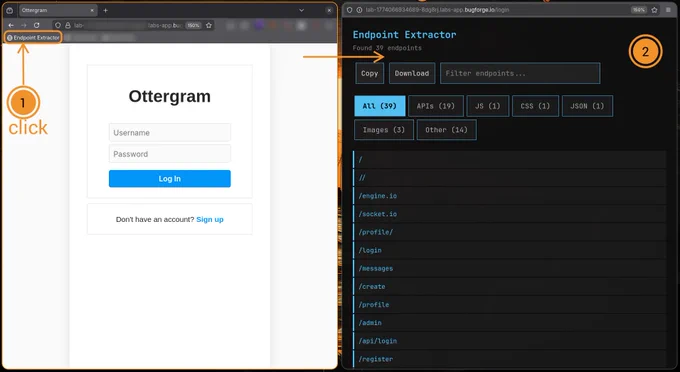Select the JSON (1) filter
The image size is (680, 372).
(587, 106)
